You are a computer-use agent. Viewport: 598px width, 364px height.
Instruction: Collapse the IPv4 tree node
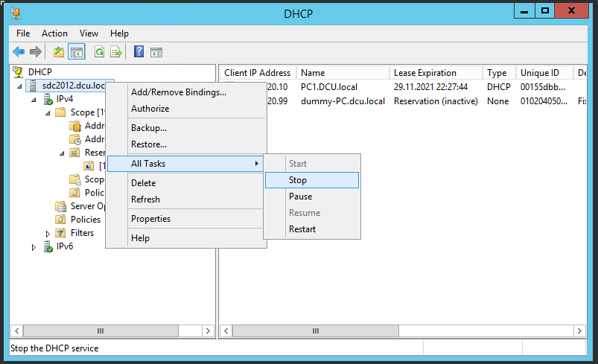34,99
